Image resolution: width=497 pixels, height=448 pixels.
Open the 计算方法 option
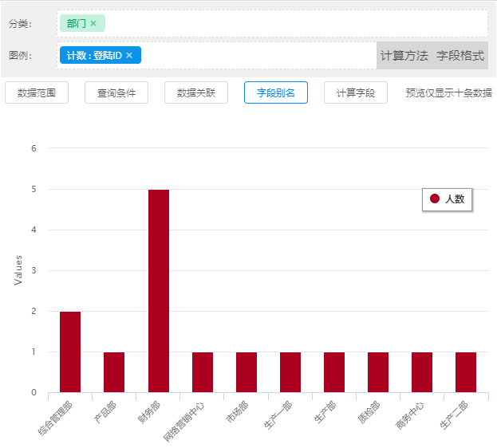pos(404,56)
